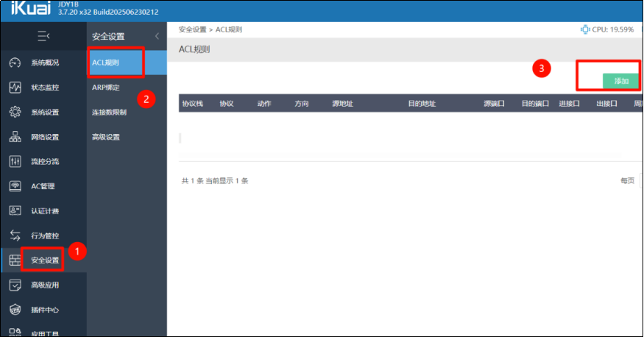644x337 pixels.
Task: Open 认证计费 in the sidebar
Action: [45, 211]
